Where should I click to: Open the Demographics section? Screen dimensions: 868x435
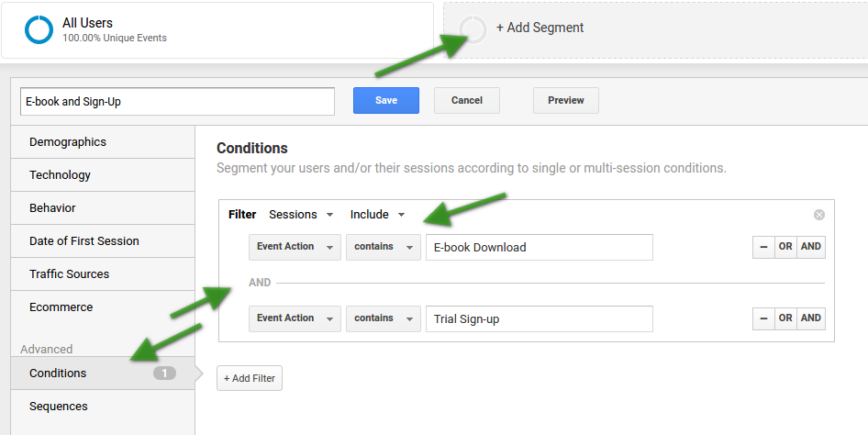pyautogui.click(x=68, y=142)
